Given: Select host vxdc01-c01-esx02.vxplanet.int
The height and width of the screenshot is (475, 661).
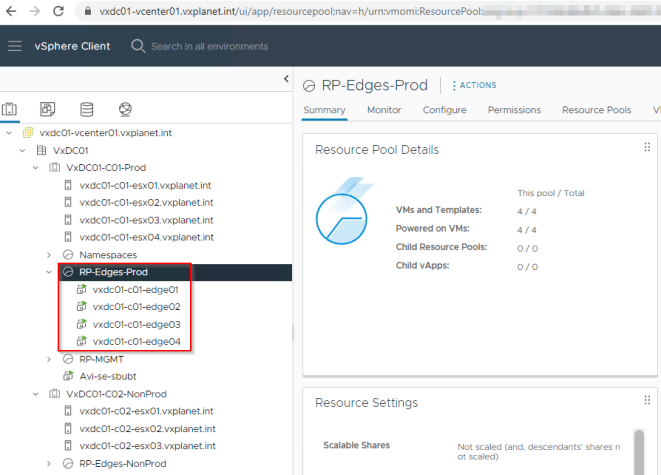Looking at the screenshot, I should (146, 202).
